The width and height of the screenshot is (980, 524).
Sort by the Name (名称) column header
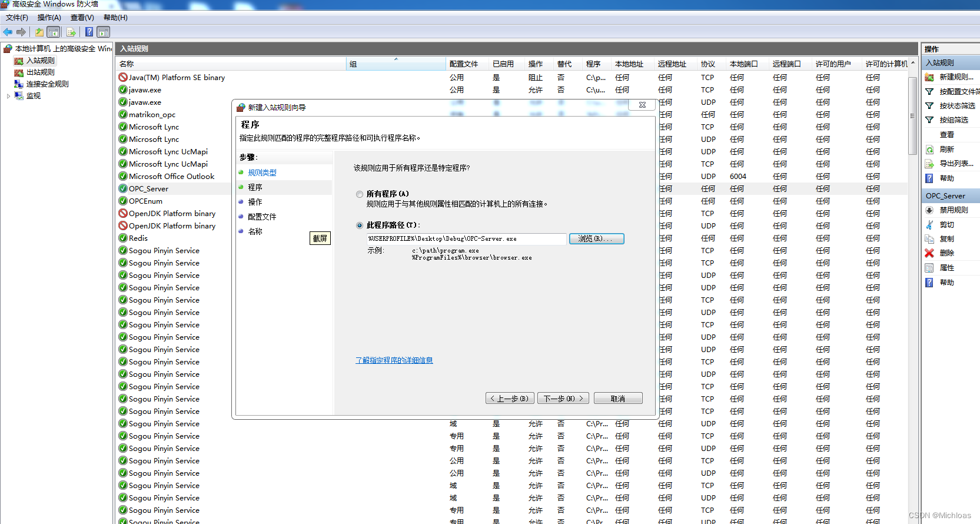[x=231, y=64]
